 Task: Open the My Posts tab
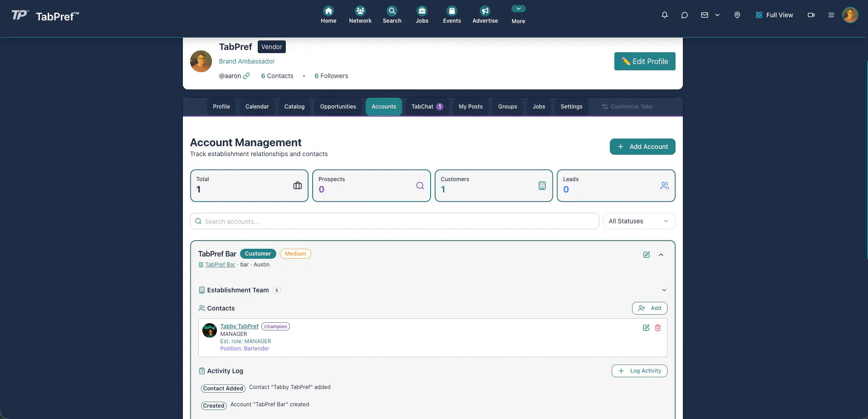(471, 107)
